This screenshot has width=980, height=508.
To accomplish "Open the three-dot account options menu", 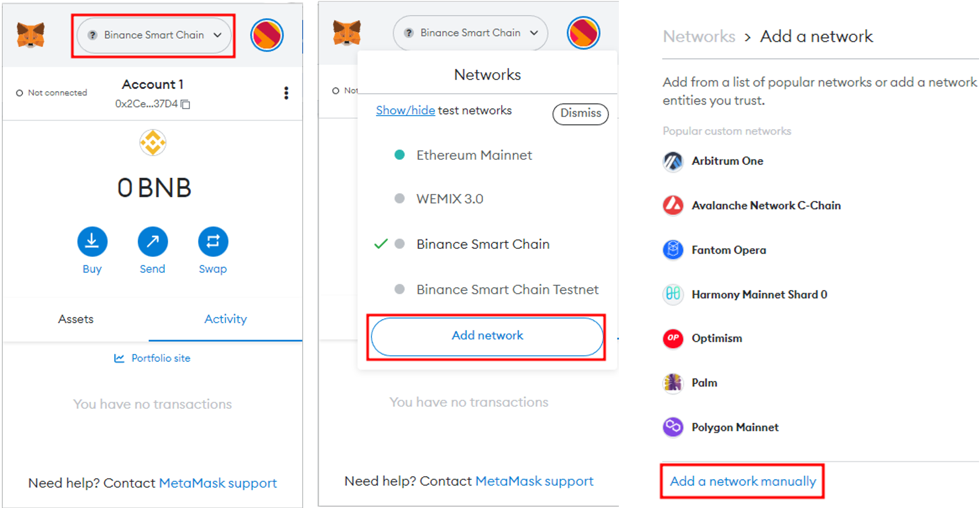I will tap(286, 93).
